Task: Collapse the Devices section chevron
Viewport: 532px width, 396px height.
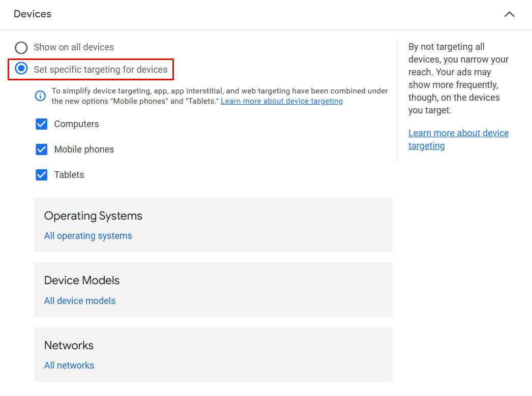Action: 509,14
